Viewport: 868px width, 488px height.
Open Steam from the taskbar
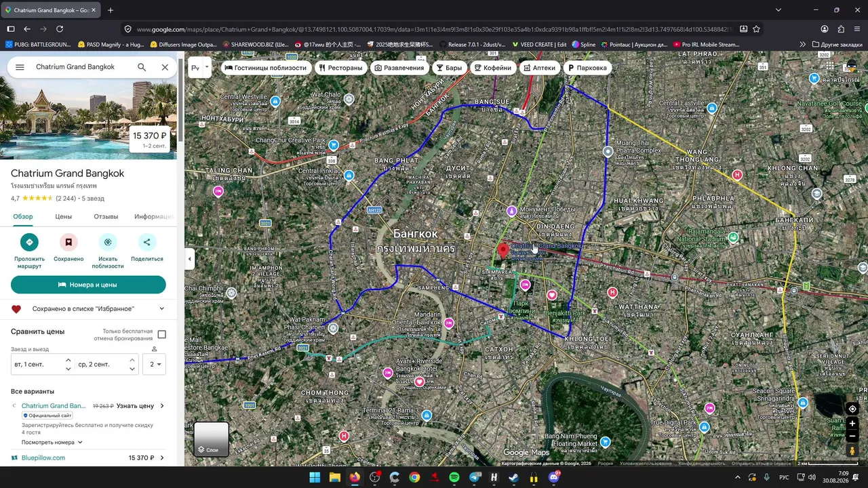coord(514,477)
